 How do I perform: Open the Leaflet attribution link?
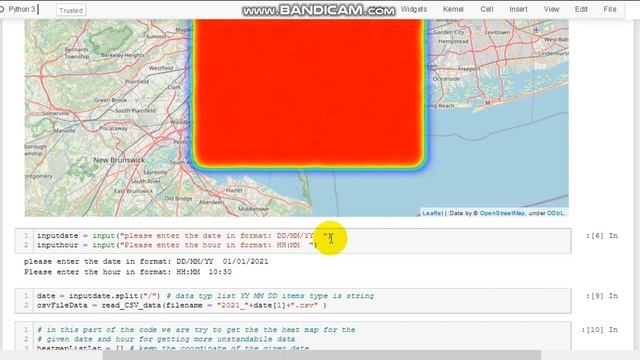pos(432,213)
